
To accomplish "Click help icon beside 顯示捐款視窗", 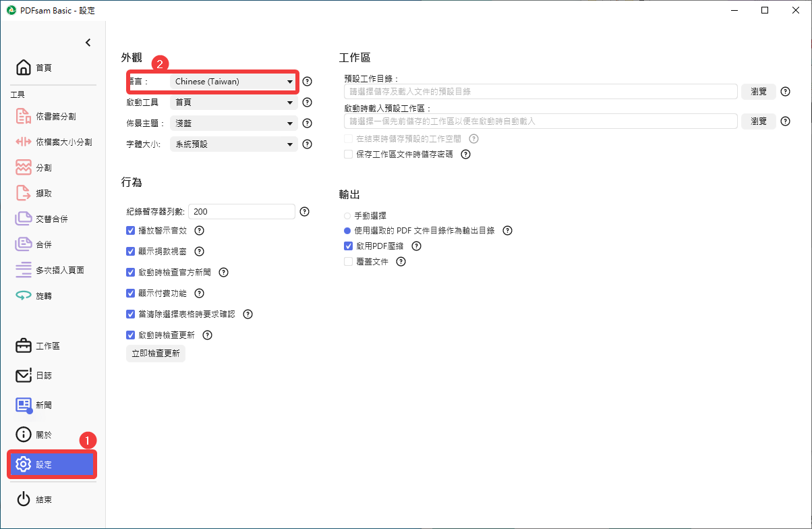I will pyautogui.click(x=199, y=252).
